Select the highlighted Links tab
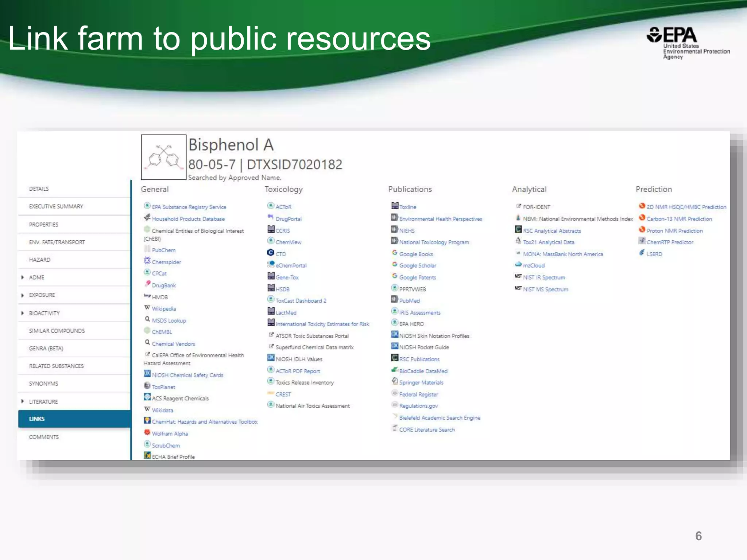The image size is (747, 560). 74,419
